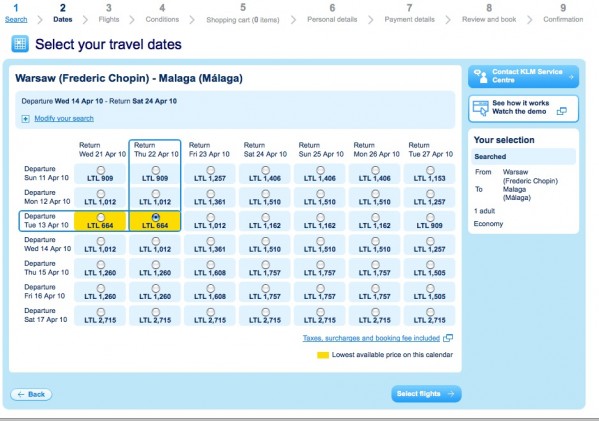599x421 pixels.
Task: Click the Select your travel dates title
Action: coord(108,44)
